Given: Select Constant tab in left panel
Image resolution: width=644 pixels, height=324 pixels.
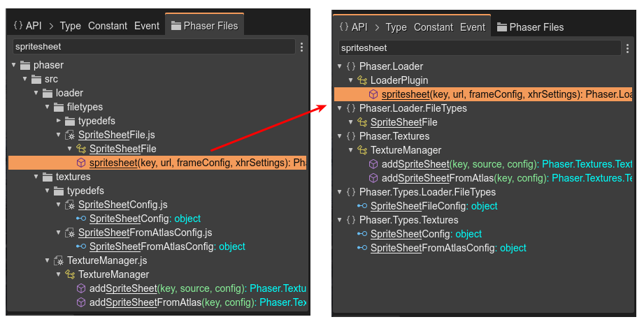Looking at the screenshot, I should [108, 26].
